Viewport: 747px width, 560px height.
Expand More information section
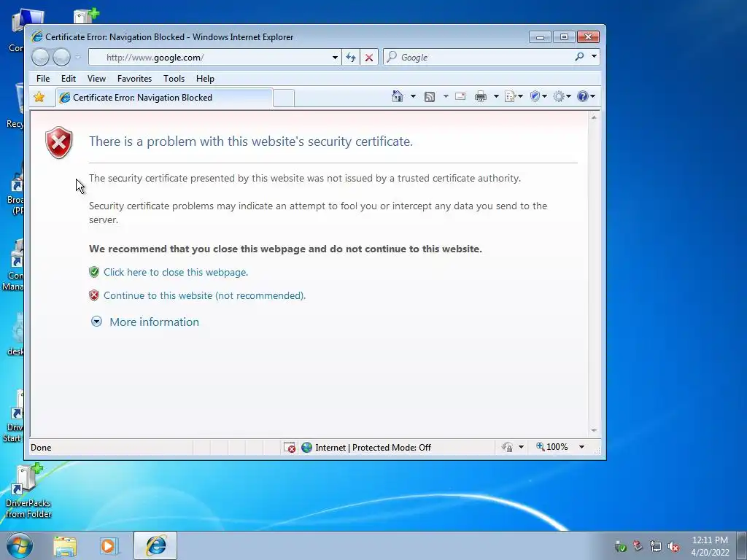(x=96, y=322)
